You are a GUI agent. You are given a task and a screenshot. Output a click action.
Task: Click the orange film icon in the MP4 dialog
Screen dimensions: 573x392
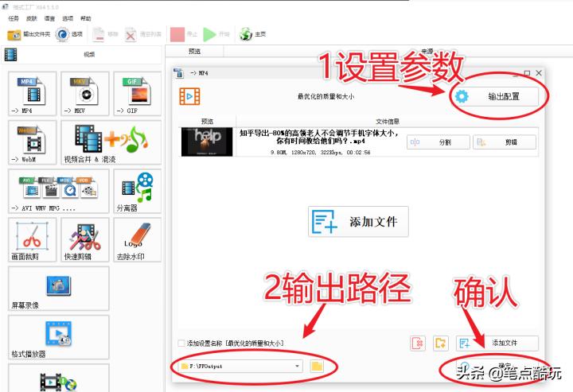click(x=189, y=96)
